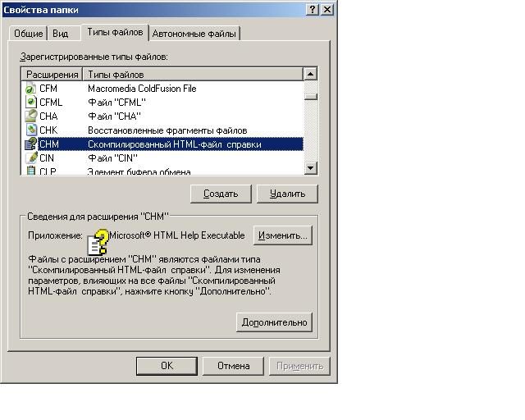Click the Изменить... button
This screenshot has height=420, width=525.
[282, 235]
